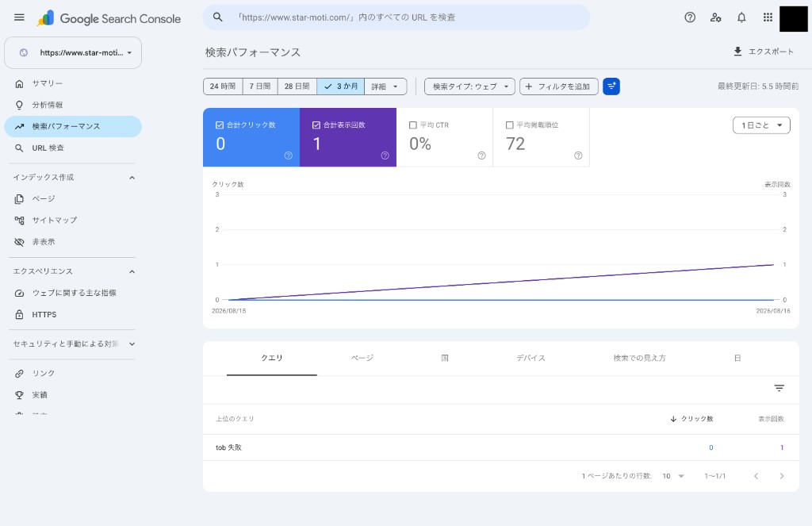812x526 pixels.
Task: Expand セキュリティと手動による対策 section
Action: pyautogui.click(x=132, y=344)
